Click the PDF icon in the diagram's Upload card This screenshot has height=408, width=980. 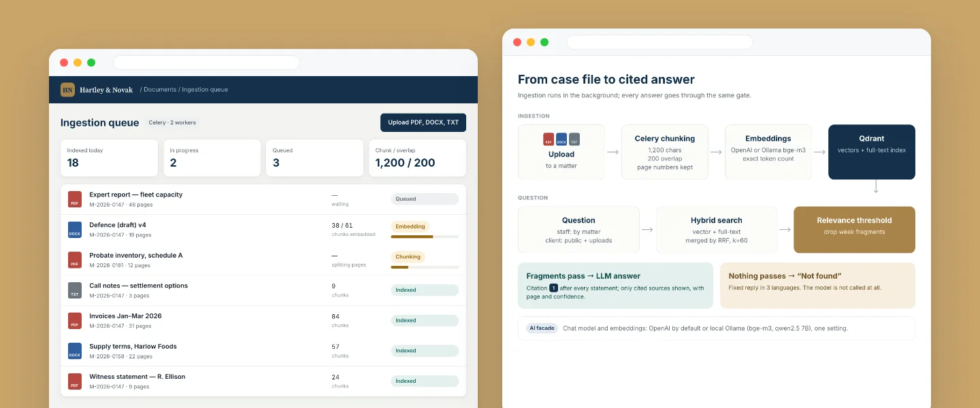click(x=549, y=139)
